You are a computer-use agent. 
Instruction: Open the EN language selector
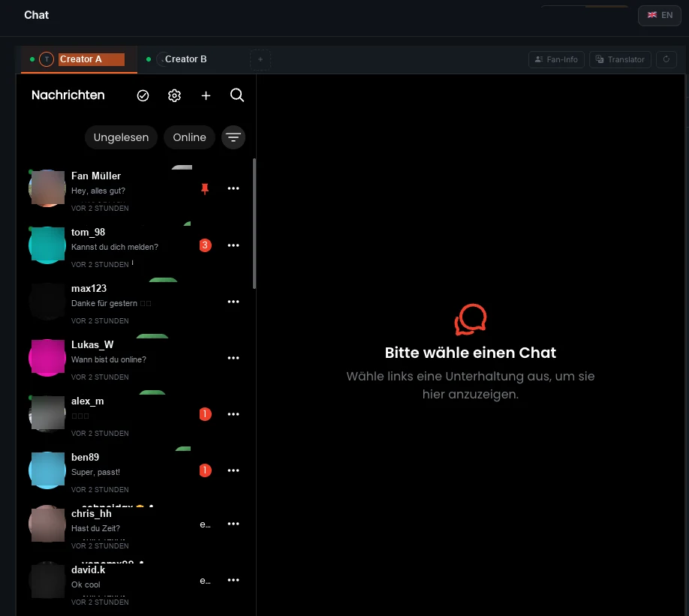point(659,15)
